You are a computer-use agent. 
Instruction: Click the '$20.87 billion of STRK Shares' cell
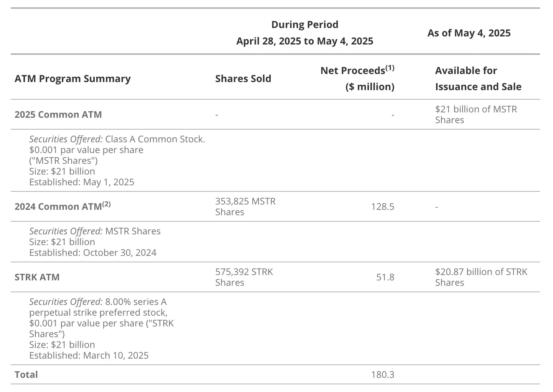(x=481, y=277)
